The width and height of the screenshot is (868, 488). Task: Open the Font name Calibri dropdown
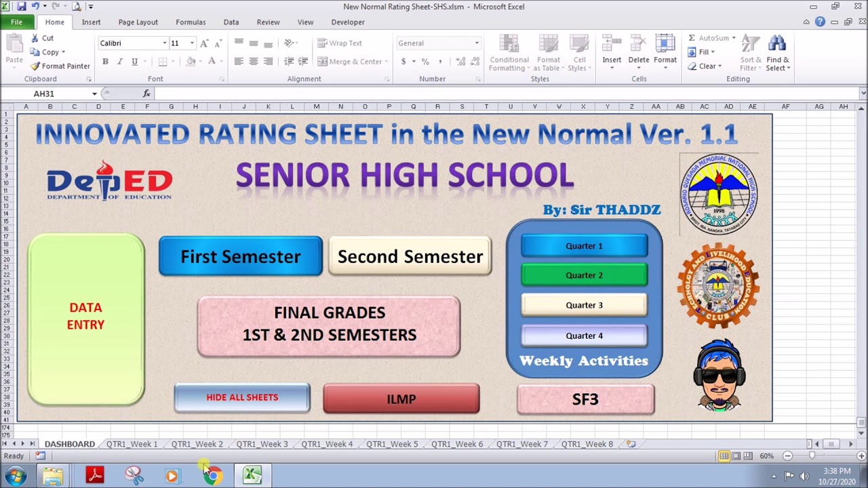164,43
